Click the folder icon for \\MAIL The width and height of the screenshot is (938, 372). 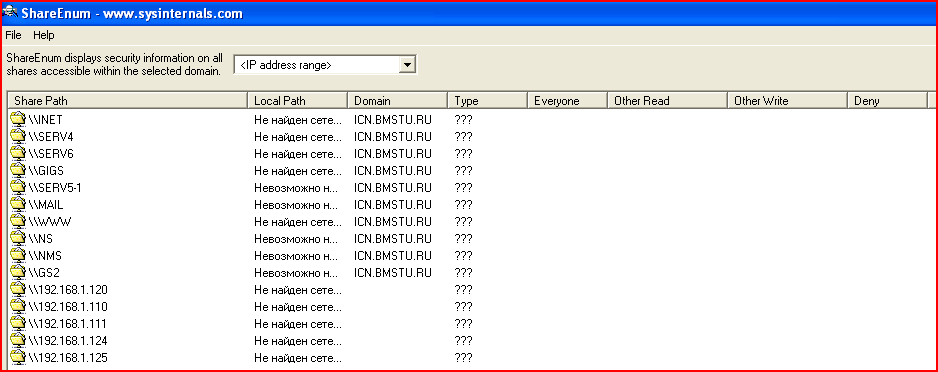19,205
